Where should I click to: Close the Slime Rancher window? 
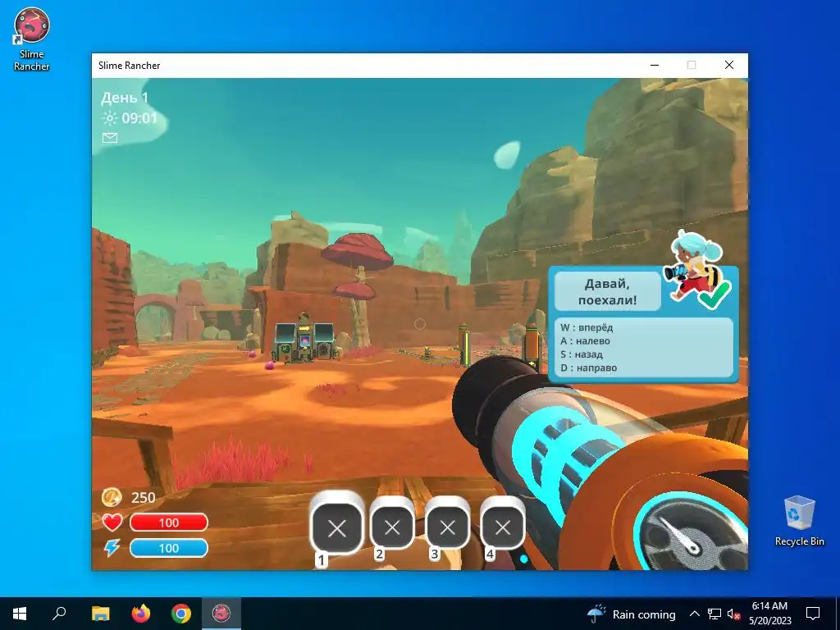[x=729, y=66]
